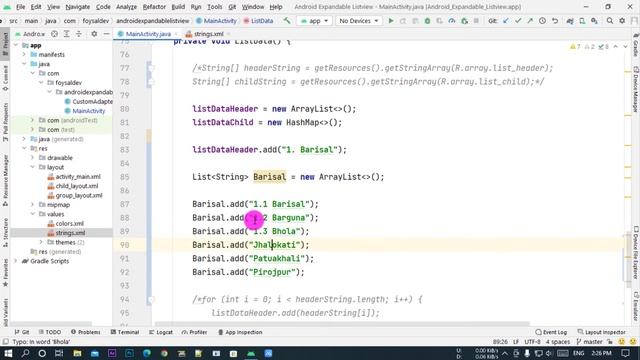Open the Device Manager phone icon in toolbar
Image resolution: width=640 pixels, height=360 pixels.
[582, 21]
